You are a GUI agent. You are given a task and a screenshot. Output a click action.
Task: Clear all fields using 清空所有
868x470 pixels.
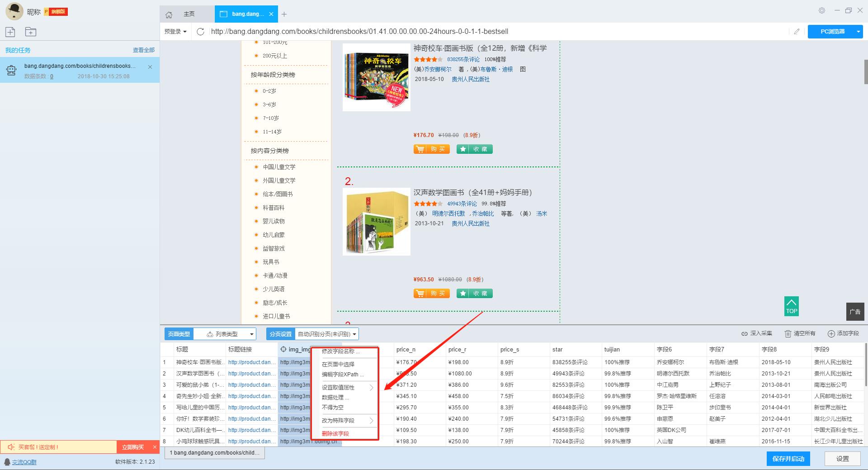coord(800,333)
